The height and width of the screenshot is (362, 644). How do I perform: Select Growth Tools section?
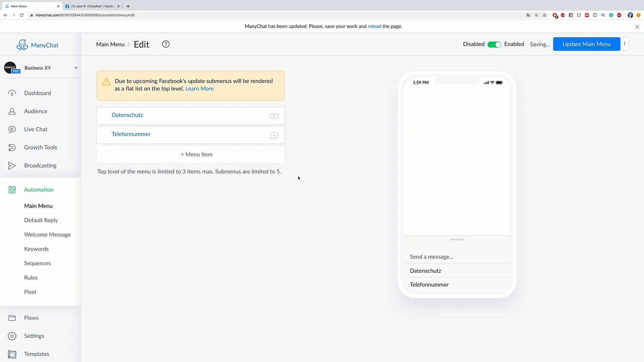click(41, 147)
